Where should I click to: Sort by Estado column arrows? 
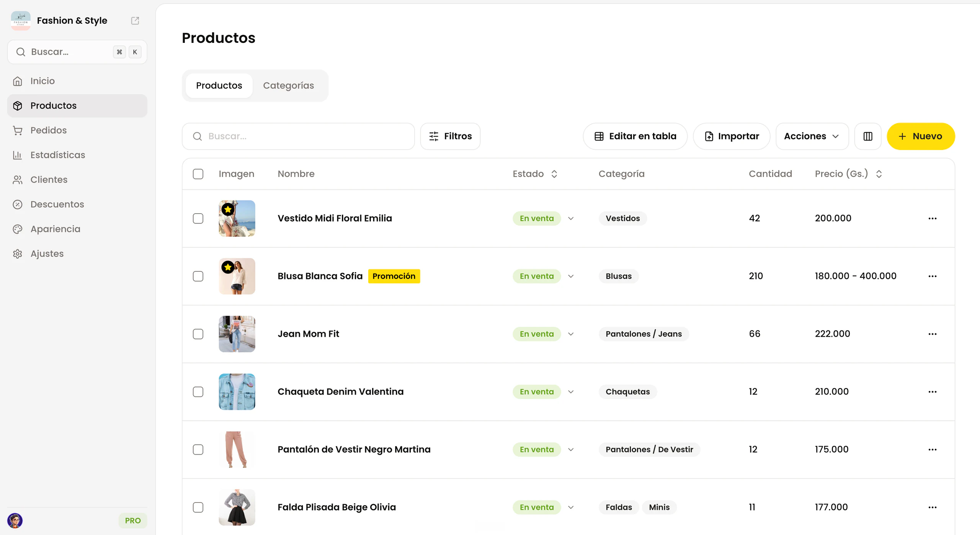[x=554, y=174]
